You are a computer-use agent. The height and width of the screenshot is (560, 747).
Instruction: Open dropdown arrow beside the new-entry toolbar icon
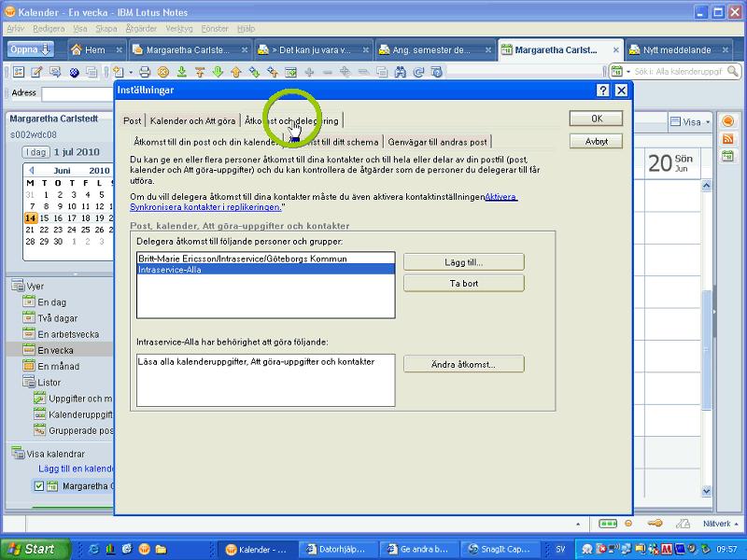[131, 73]
